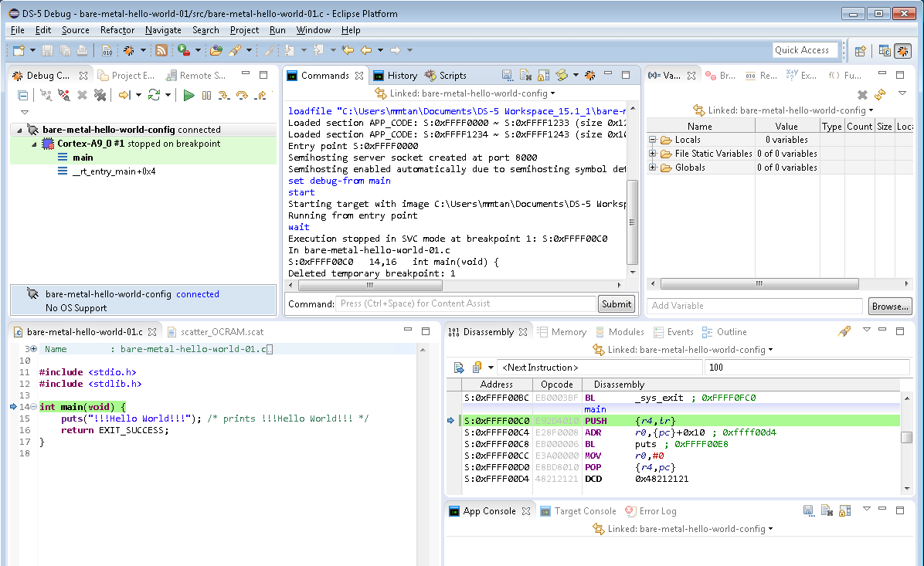Click Collapse All icon in Debug Control
The height and width of the screenshot is (566, 924).
click(x=23, y=95)
